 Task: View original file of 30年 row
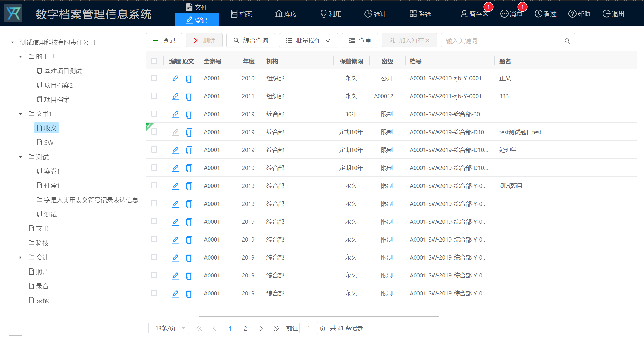tap(189, 114)
